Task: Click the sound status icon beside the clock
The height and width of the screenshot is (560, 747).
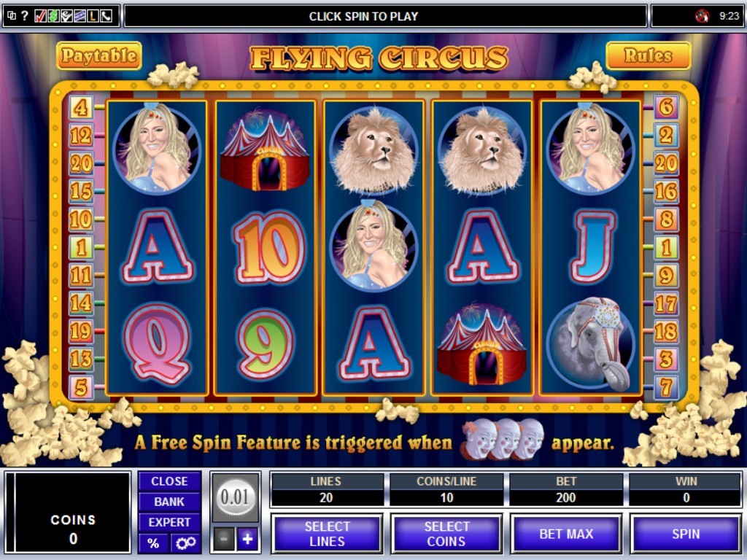Action: tap(702, 16)
